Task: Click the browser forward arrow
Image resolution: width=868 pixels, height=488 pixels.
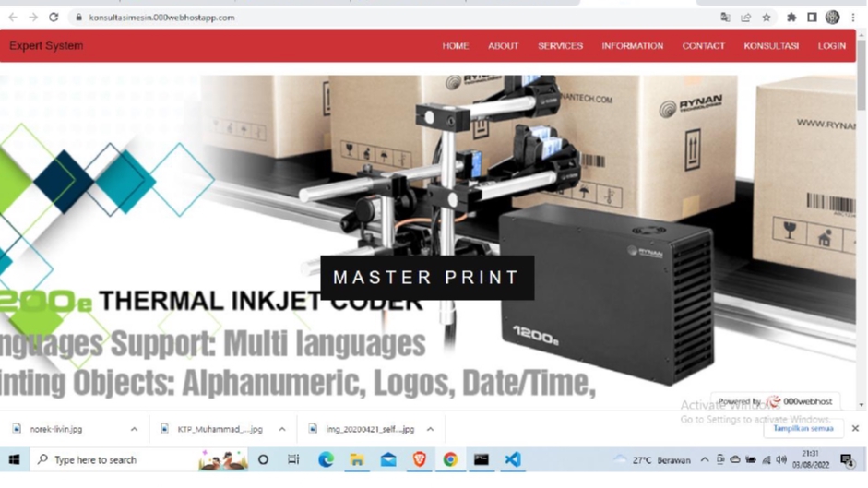Action: tap(33, 18)
